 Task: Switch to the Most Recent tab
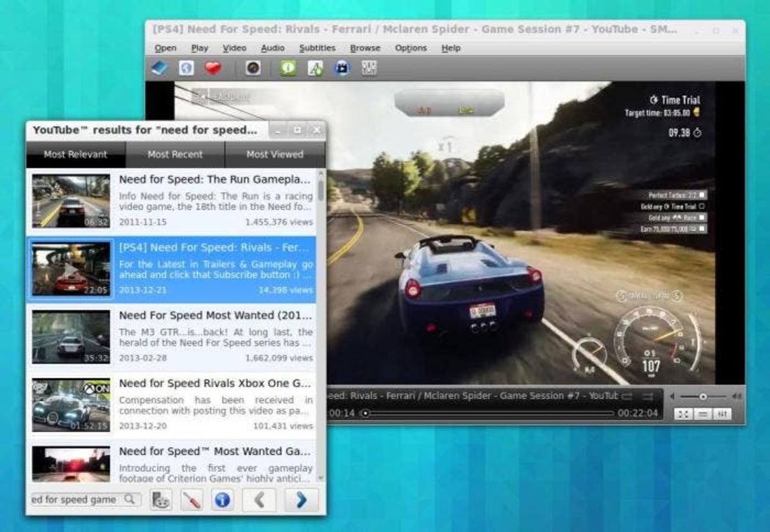click(x=175, y=154)
